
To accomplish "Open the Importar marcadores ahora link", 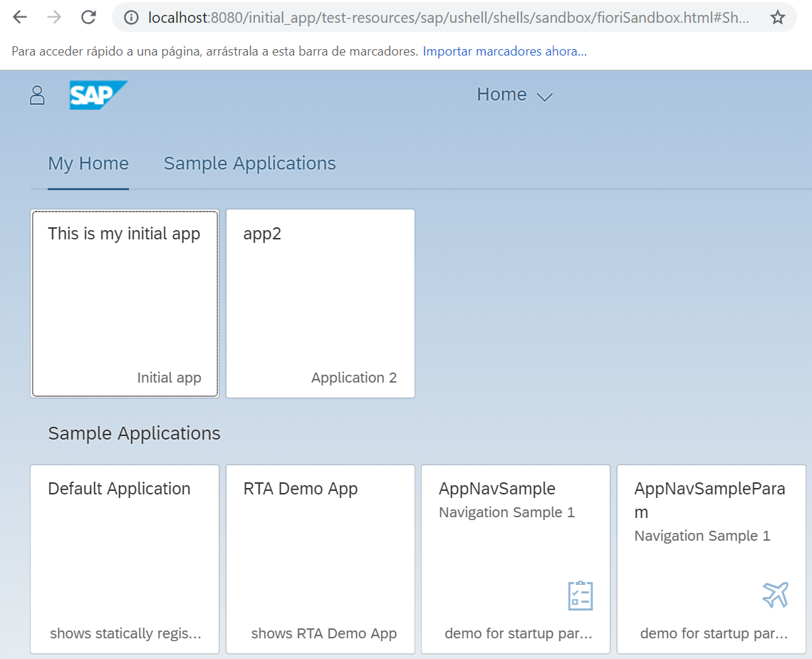I will pyautogui.click(x=504, y=51).
